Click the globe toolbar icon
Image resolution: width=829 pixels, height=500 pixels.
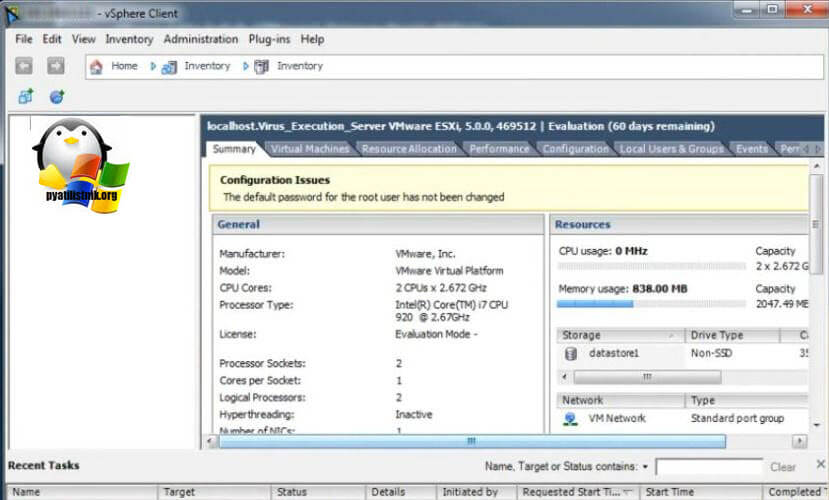57,97
